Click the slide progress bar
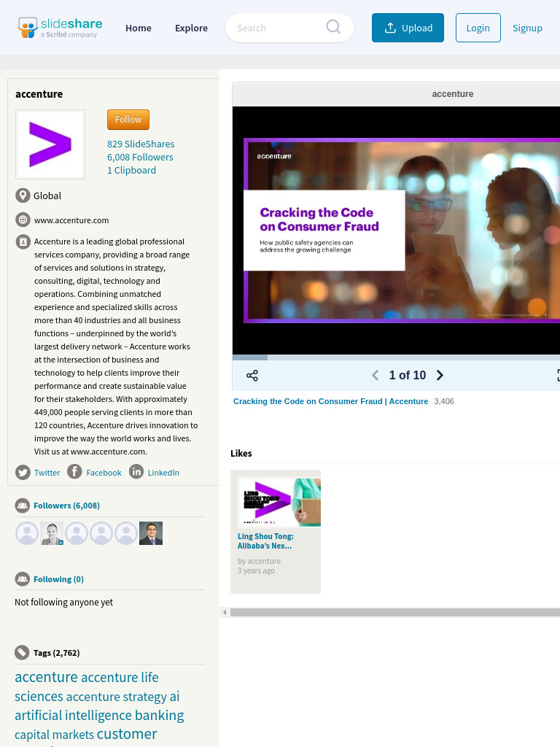The image size is (560, 747). [396, 357]
